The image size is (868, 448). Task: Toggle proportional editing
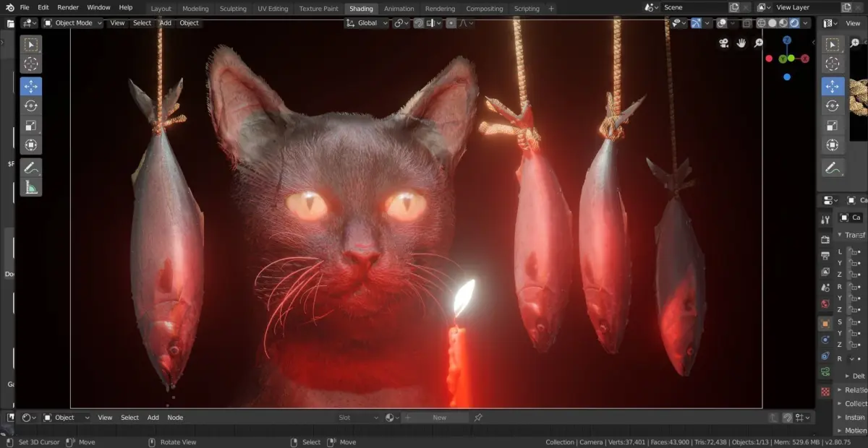(451, 23)
